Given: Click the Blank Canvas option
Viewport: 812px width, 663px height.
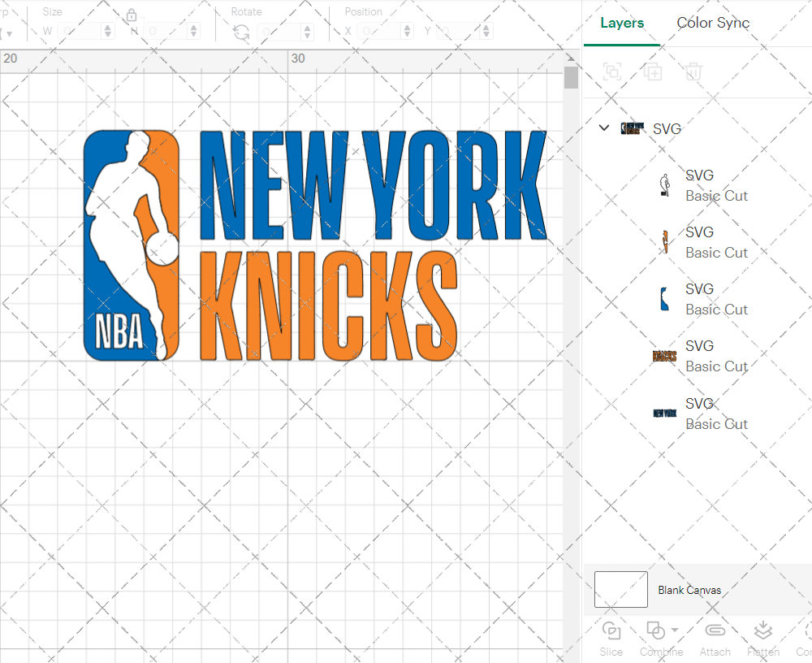Looking at the screenshot, I should [689, 590].
